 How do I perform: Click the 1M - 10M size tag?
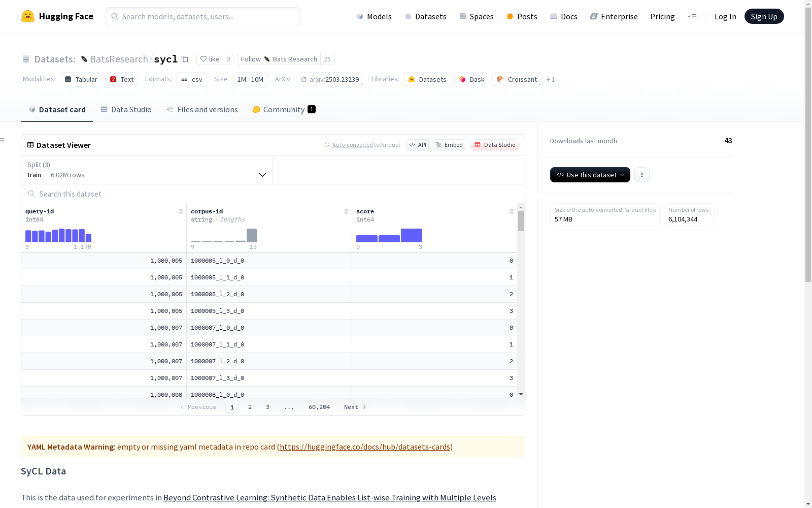point(250,79)
